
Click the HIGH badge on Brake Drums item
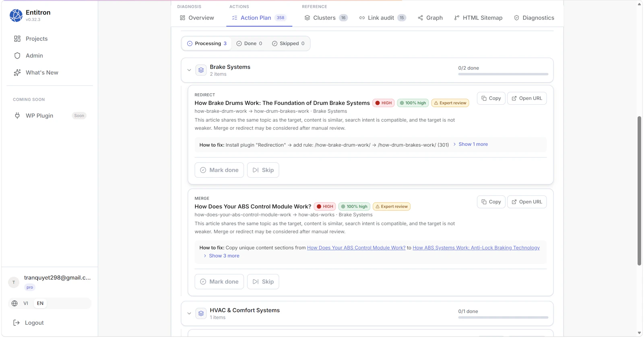(x=383, y=103)
